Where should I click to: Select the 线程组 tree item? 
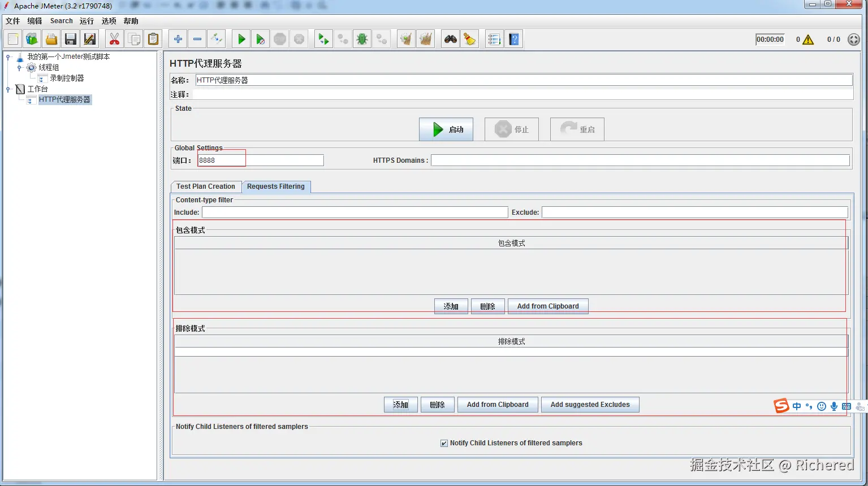[49, 67]
